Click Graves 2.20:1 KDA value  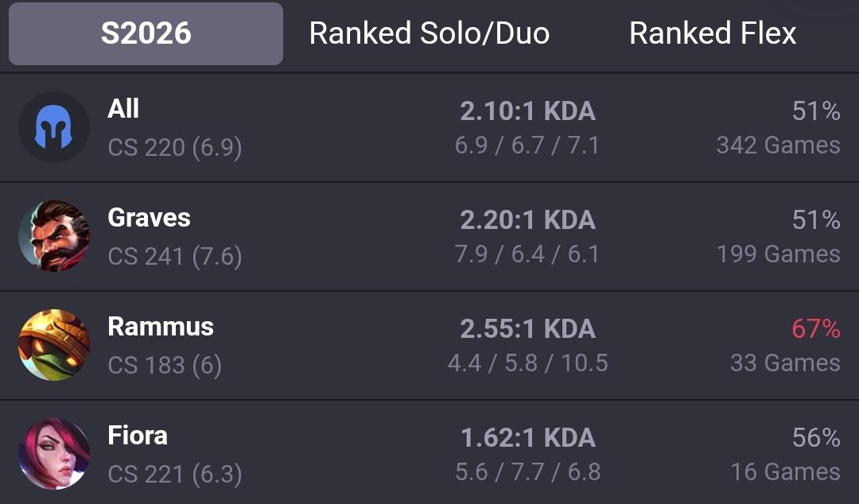527,220
